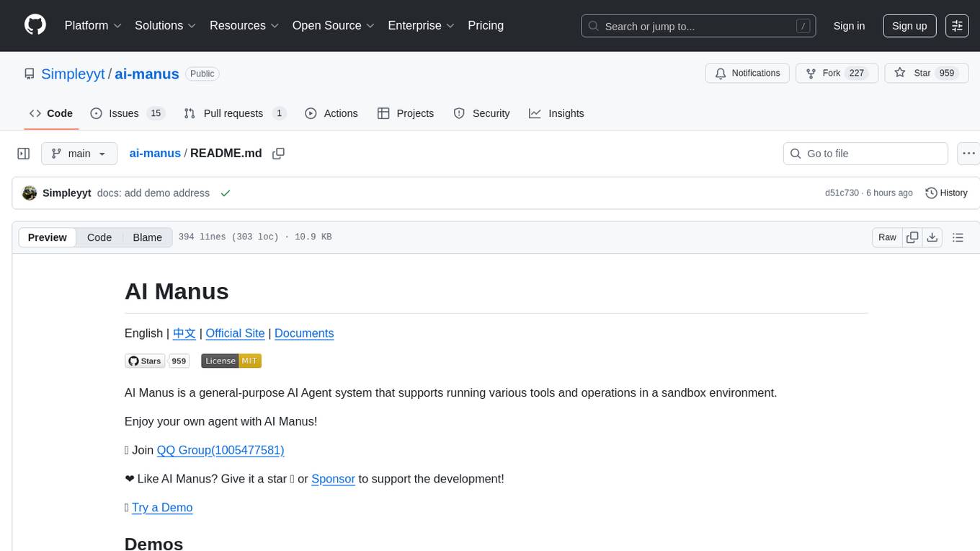
Task: Select the Code view
Action: tap(99, 237)
